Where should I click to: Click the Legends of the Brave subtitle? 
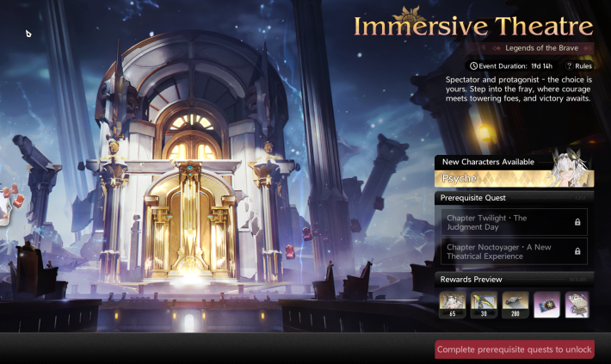pos(541,48)
